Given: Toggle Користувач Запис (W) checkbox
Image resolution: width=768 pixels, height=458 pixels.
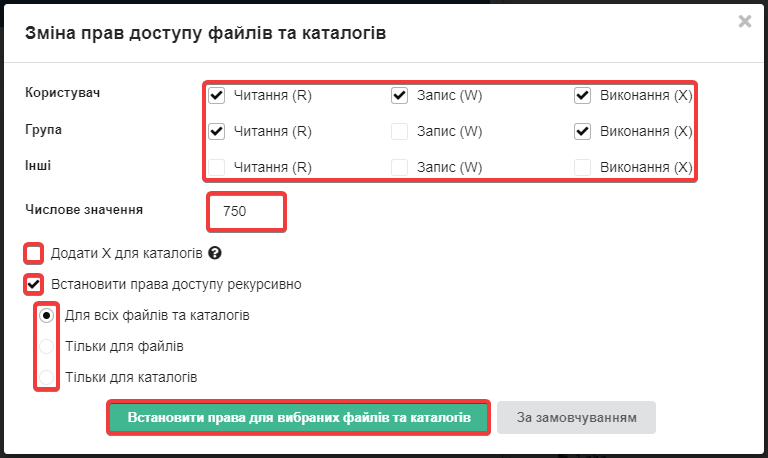Looking at the screenshot, I should click(x=399, y=96).
